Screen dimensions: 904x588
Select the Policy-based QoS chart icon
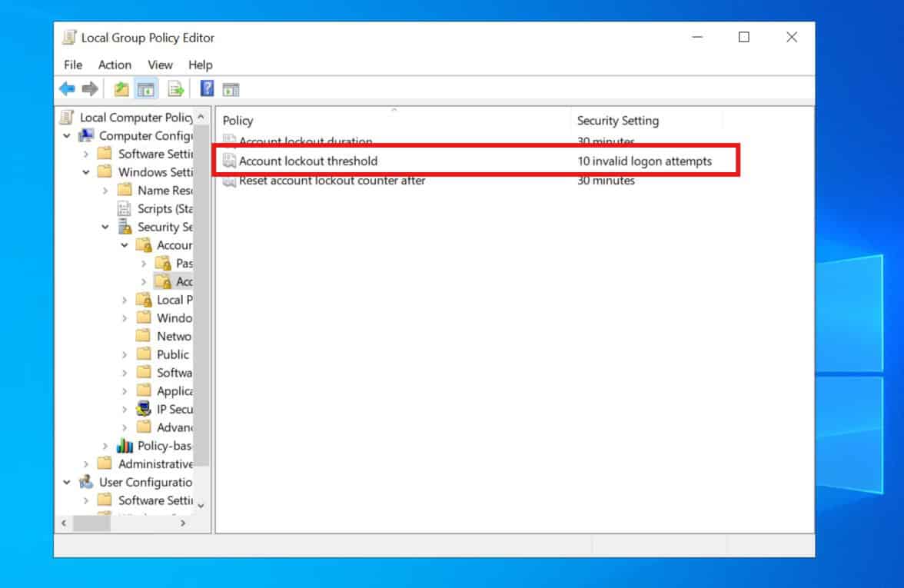point(125,446)
